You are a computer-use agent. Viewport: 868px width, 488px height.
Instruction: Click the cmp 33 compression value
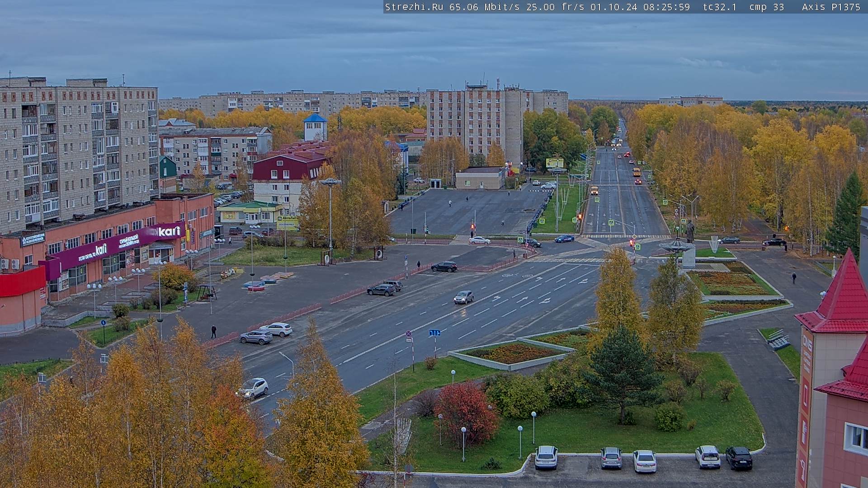pyautogui.click(x=766, y=7)
